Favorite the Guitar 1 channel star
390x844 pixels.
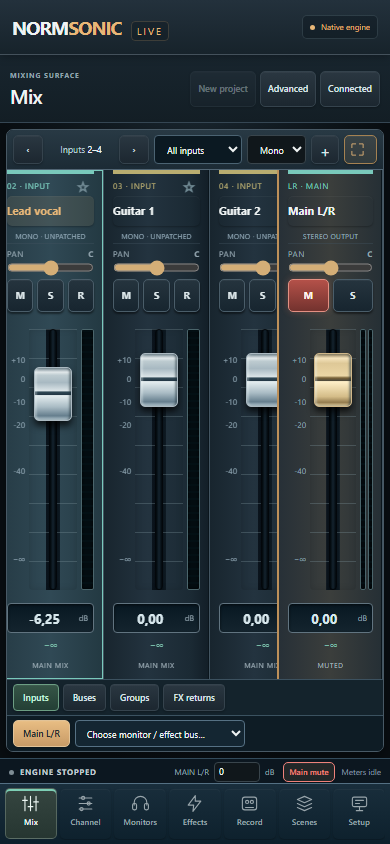188,187
